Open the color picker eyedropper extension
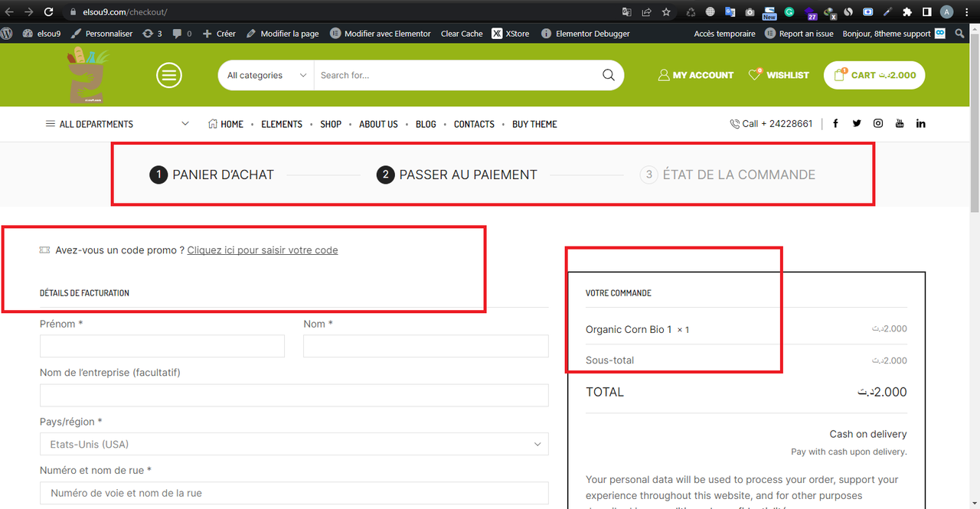The width and height of the screenshot is (980, 509). point(887,12)
